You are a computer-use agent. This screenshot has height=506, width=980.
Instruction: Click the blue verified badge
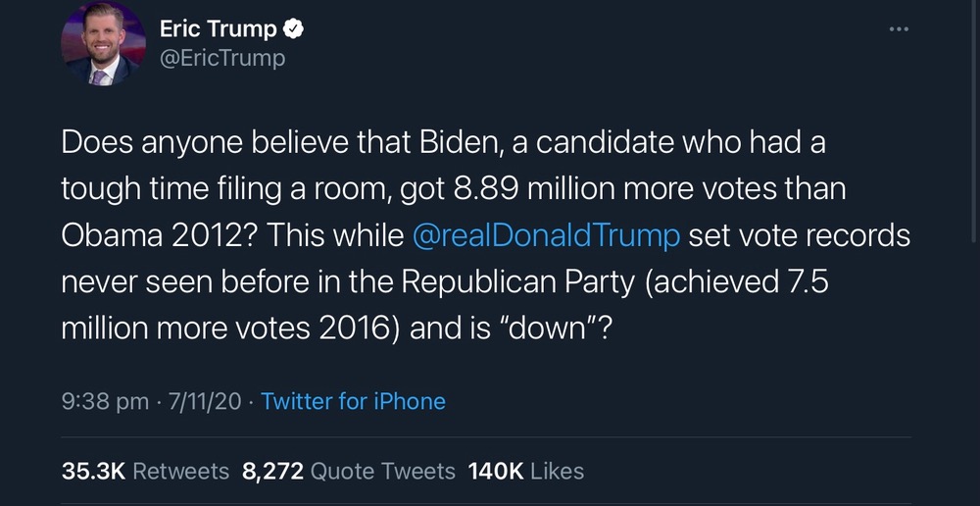[294, 29]
